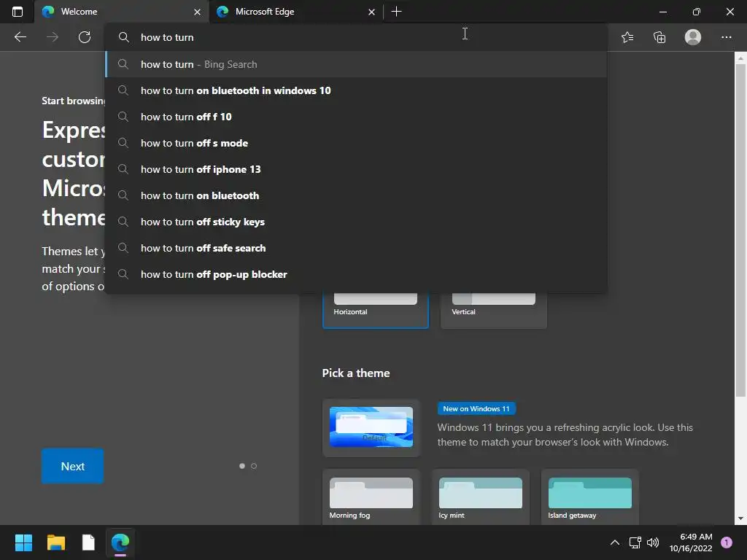The width and height of the screenshot is (747, 560).
Task: Click the page's vertical scrollbar
Action: coord(740,230)
